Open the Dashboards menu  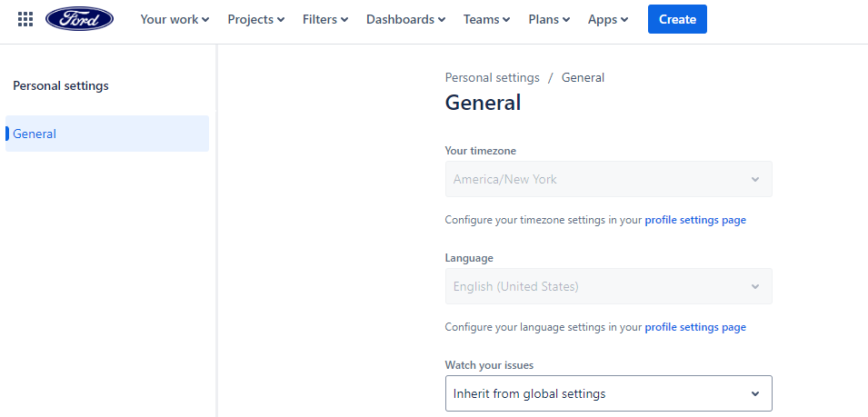[405, 19]
